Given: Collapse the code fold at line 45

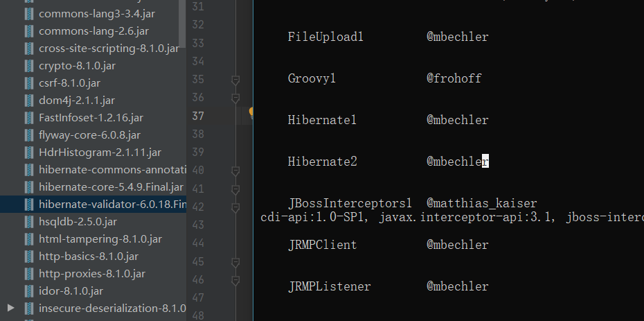Looking at the screenshot, I should pos(235,262).
